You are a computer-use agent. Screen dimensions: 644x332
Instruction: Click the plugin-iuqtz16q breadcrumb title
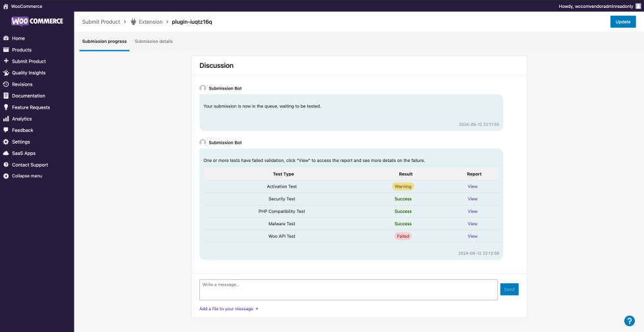pos(192,22)
